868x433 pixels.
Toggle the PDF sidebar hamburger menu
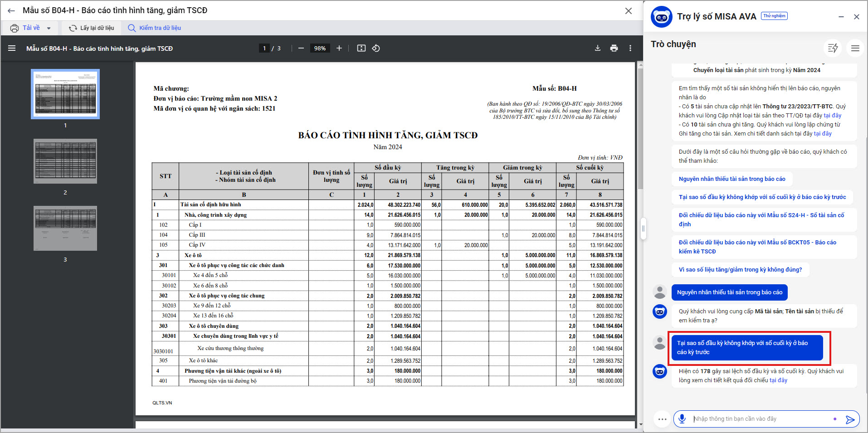(12, 48)
